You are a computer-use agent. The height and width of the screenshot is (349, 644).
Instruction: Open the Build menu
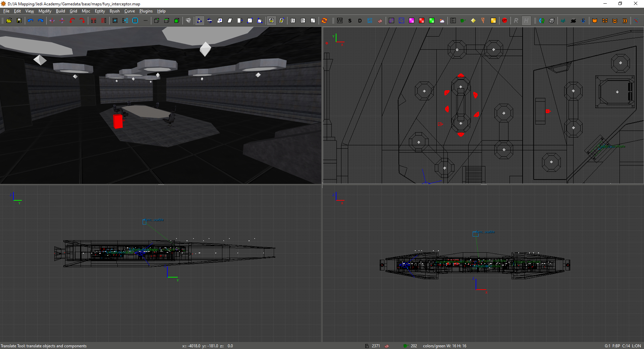(x=60, y=11)
